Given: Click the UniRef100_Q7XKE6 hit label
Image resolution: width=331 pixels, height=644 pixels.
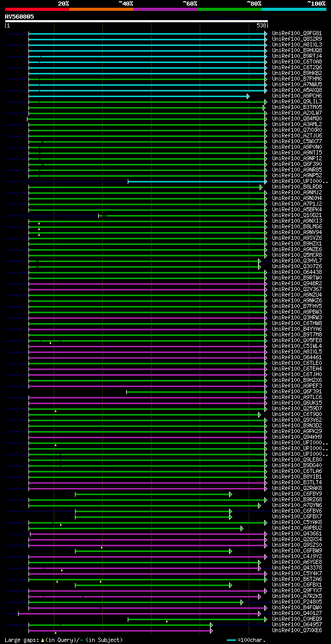Looking at the screenshot, I should [297, 631].
